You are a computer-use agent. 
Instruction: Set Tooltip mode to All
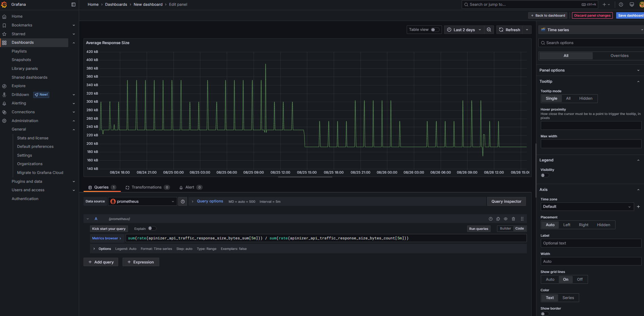pos(568,99)
